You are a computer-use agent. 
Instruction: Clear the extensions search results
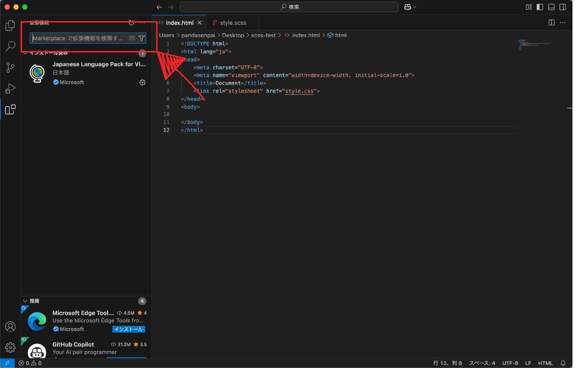click(x=132, y=38)
